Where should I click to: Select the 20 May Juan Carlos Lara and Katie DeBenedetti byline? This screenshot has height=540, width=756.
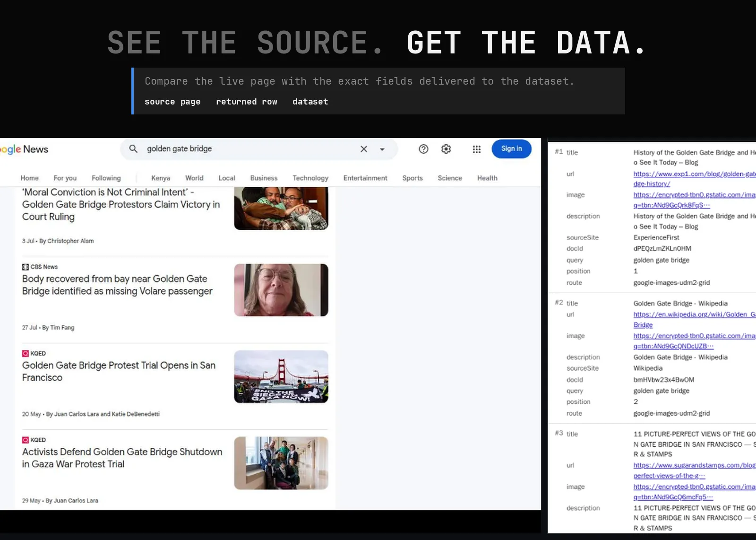click(x=91, y=414)
